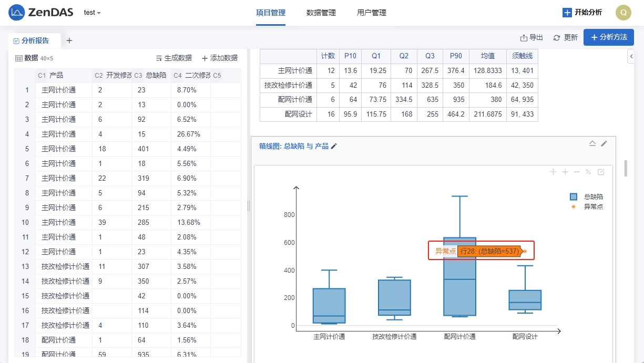Click edit pencil at panel top right
This screenshot has width=644, height=363.
[604, 143]
